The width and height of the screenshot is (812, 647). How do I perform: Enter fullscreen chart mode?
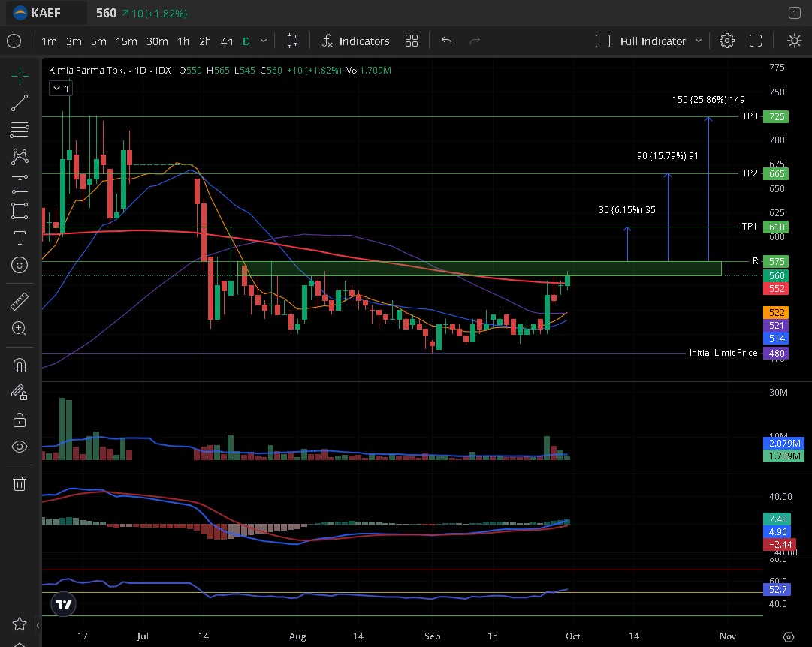756,41
